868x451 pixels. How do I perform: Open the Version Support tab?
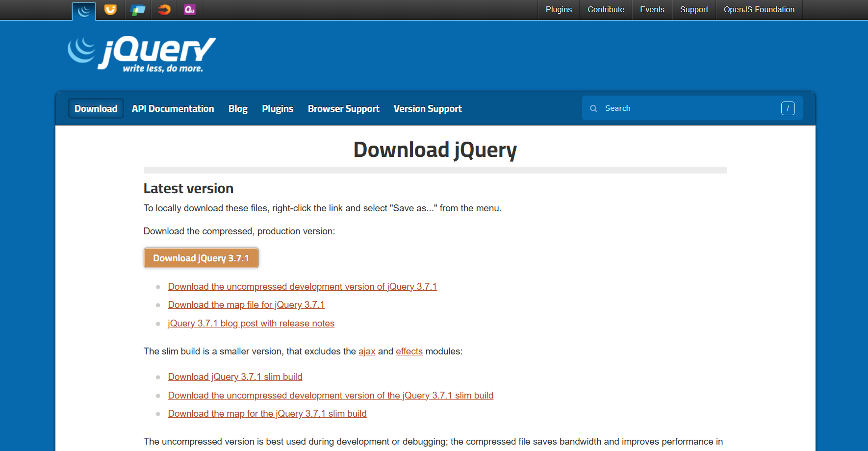427,108
